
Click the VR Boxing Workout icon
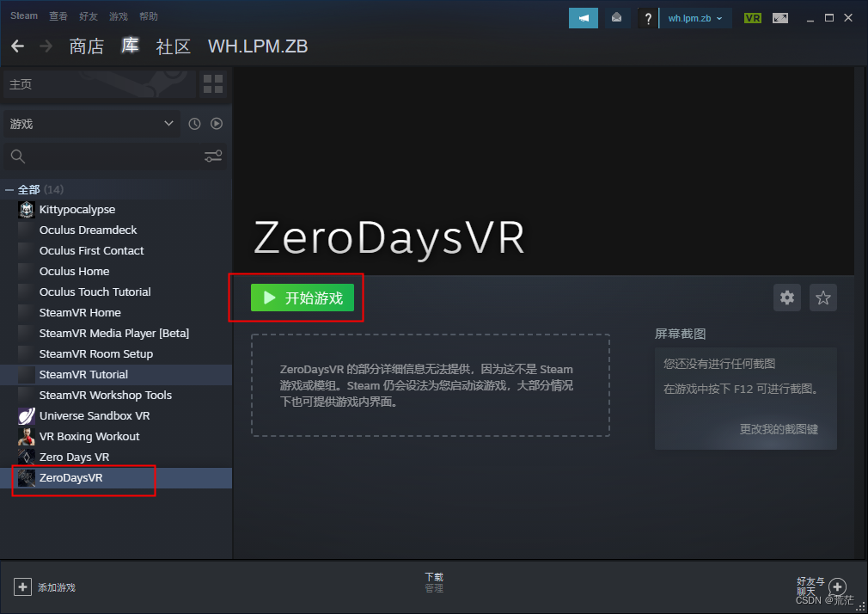[x=26, y=437]
